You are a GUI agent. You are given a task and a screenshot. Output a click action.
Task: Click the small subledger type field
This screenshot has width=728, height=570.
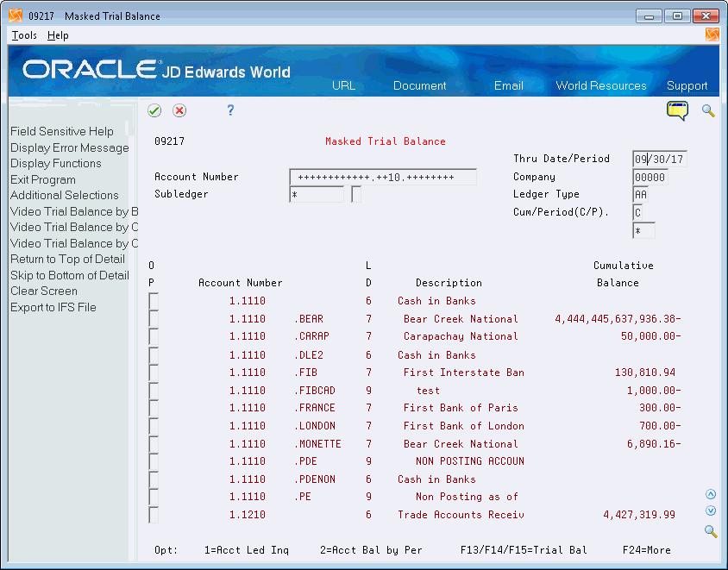356,195
